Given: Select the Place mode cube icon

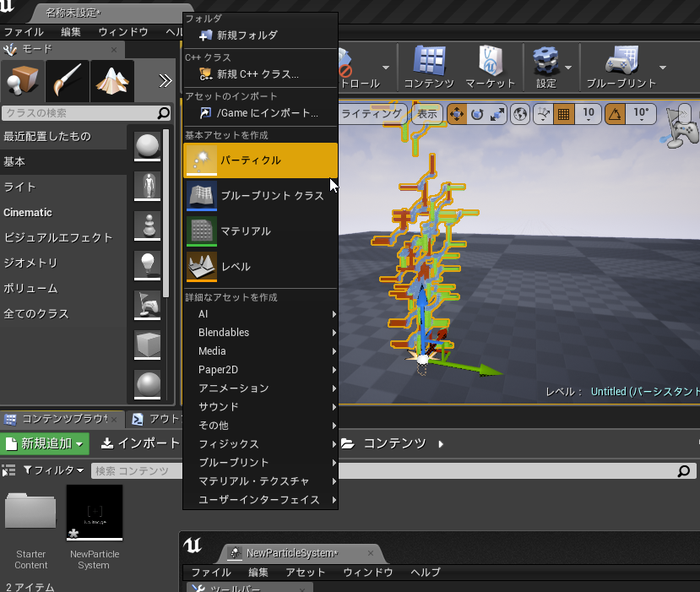Looking at the screenshot, I should tap(22, 81).
